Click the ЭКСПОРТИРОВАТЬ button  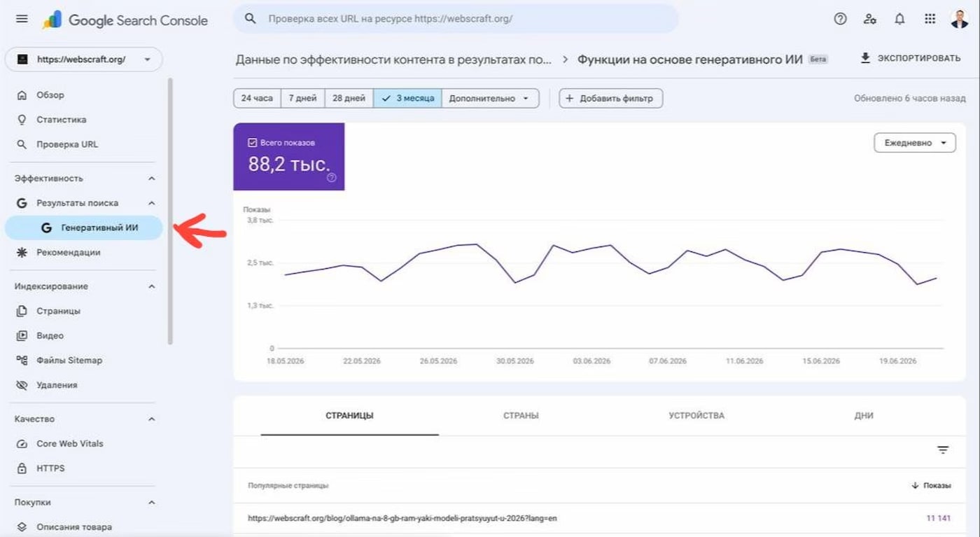(911, 58)
